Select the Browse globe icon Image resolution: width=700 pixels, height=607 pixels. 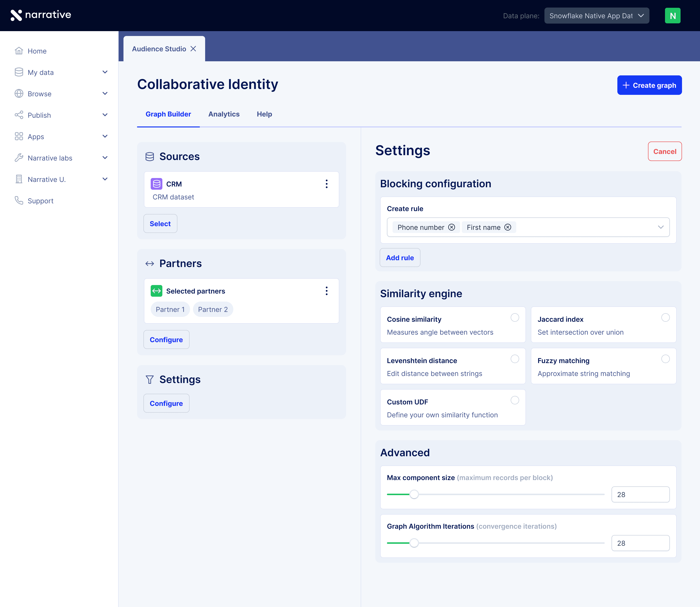tap(19, 93)
